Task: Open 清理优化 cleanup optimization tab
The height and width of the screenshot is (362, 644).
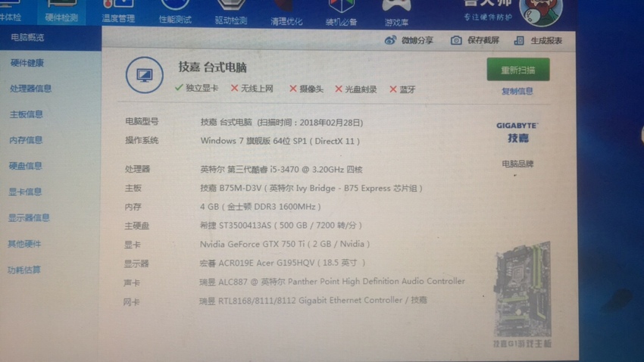Action: 286,14
